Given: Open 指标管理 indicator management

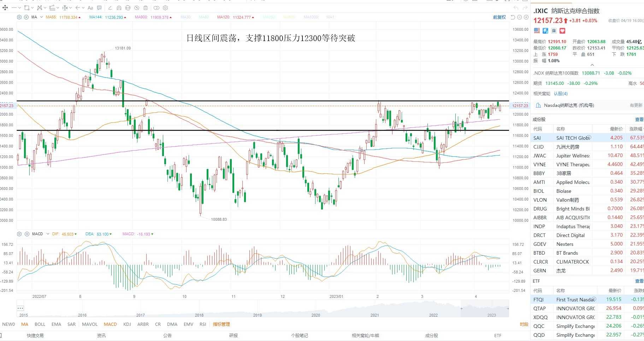Looking at the screenshot, I should 221,324.
